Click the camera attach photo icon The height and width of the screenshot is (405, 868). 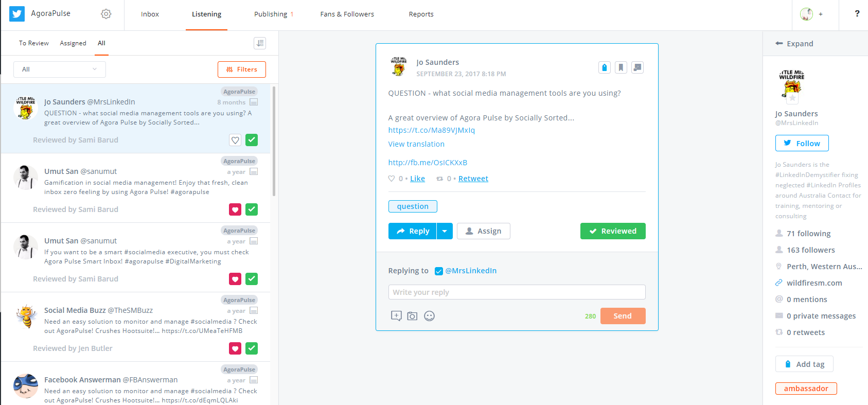click(412, 316)
